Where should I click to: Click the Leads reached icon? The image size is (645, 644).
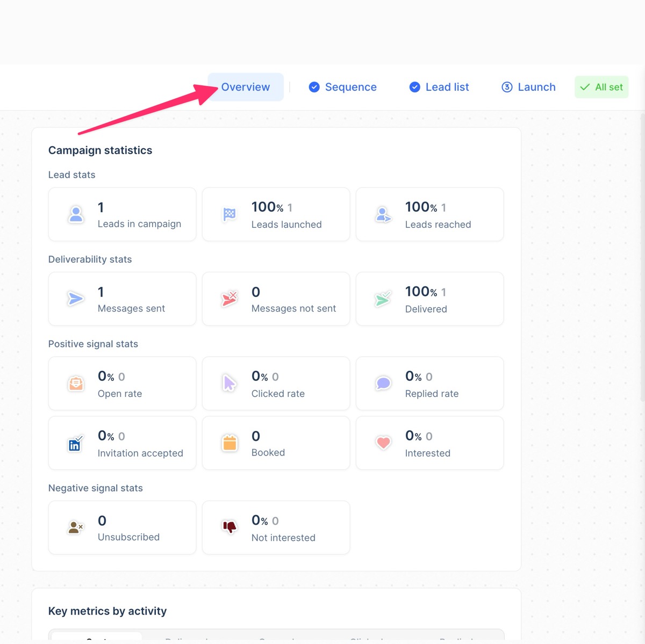(x=383, y=215)
